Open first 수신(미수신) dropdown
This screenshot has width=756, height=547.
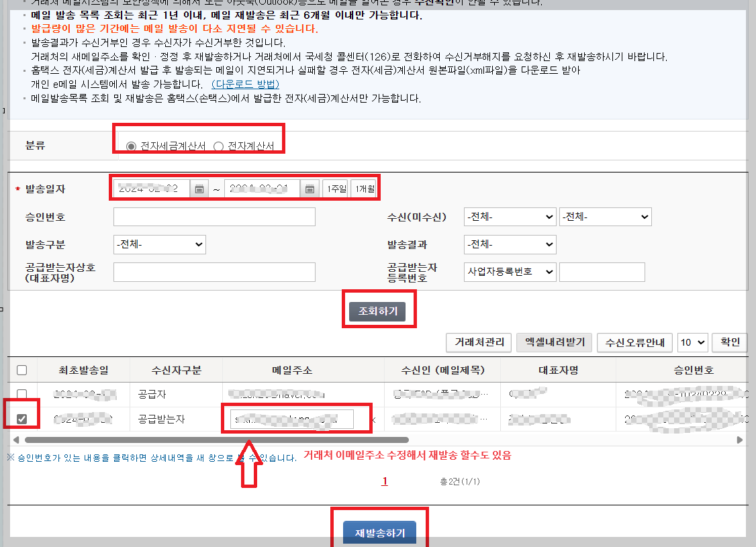[x=510, y=217]
